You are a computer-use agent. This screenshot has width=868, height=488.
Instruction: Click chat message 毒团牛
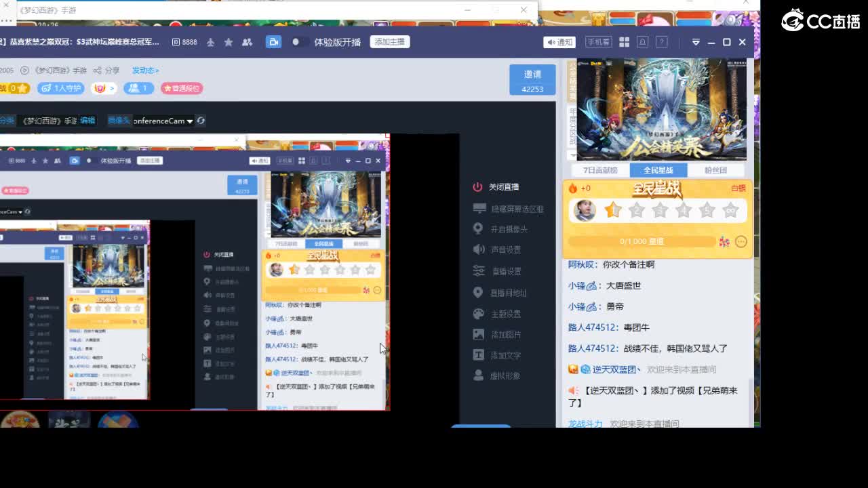click(636, 327)
